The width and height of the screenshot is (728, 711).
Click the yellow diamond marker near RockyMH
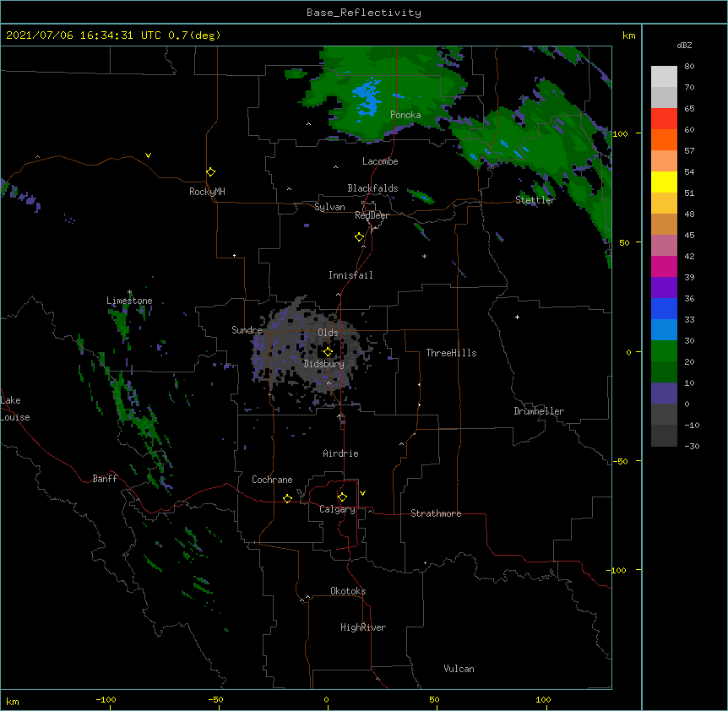click(210, 172)
